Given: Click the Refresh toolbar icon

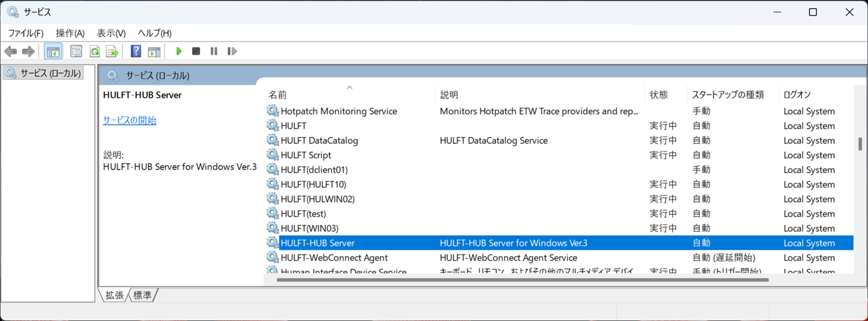Looking at the screenshot, I should point(95,52).
